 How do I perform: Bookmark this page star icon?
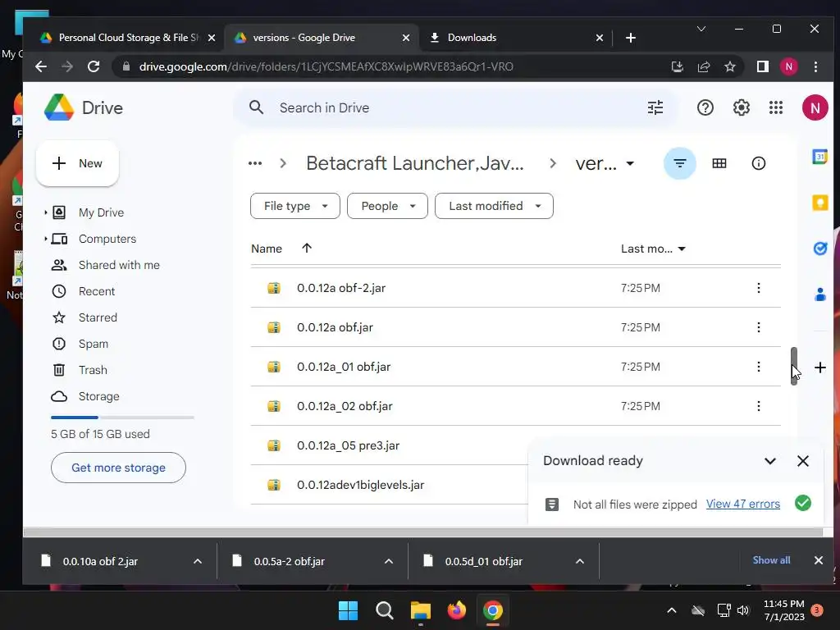point(729,66)
